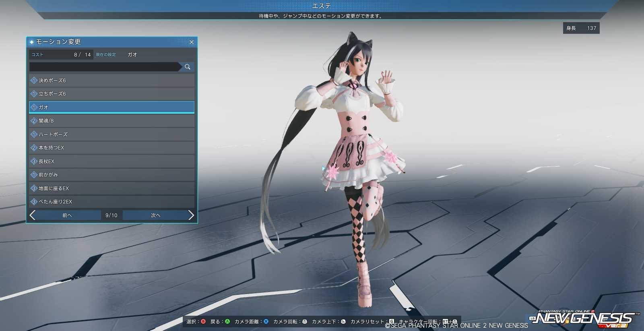Click the cost icon beside べたん座り2EX
Viewport: 644px width, 331px height.
pyautogui.click(x=34, y=202)
